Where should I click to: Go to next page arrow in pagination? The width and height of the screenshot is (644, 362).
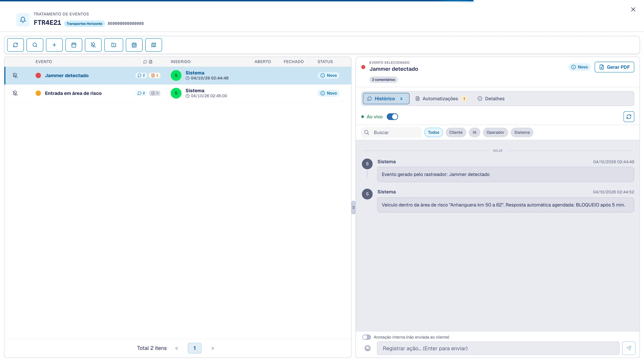213,348
